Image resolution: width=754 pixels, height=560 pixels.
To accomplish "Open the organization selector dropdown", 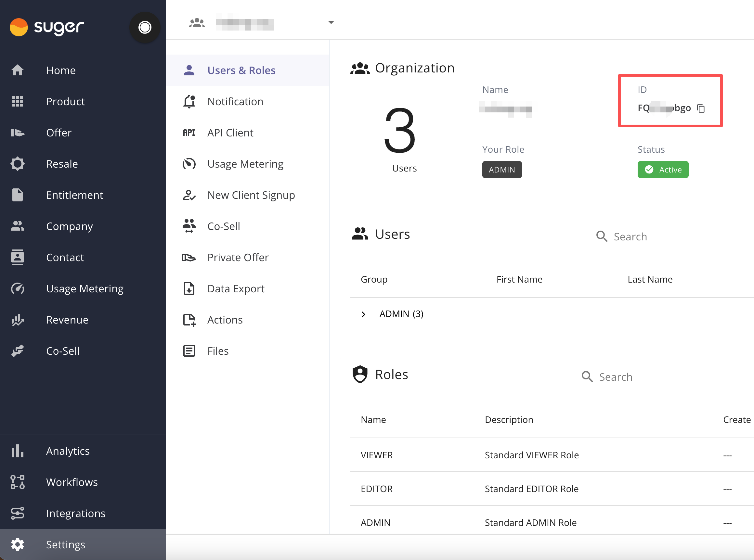I will click(x=331, y=22).
